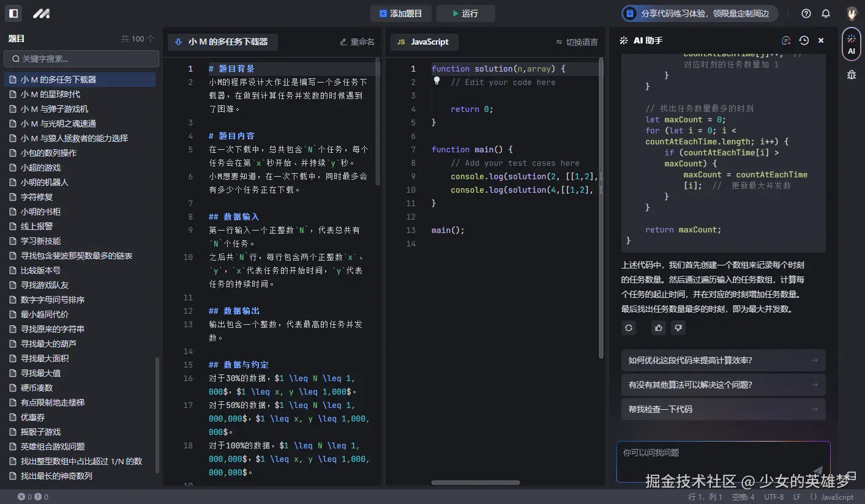Screen dimensions: 865x504
Task: Click the errors count icon in status bar
Action: pos(21,497)
